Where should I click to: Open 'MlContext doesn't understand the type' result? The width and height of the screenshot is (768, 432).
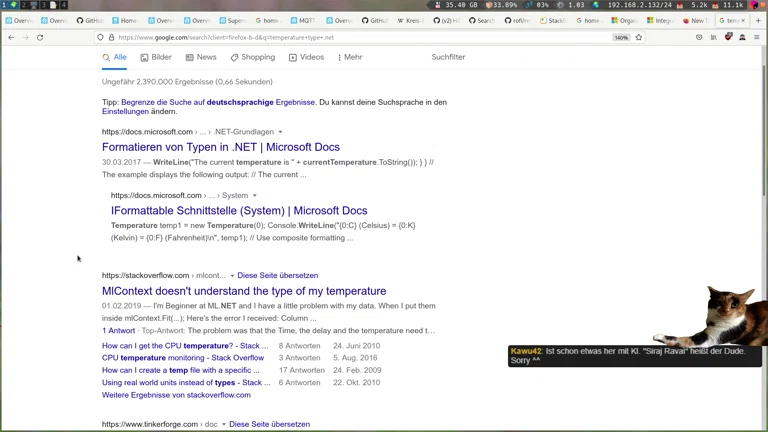(243, 291)
